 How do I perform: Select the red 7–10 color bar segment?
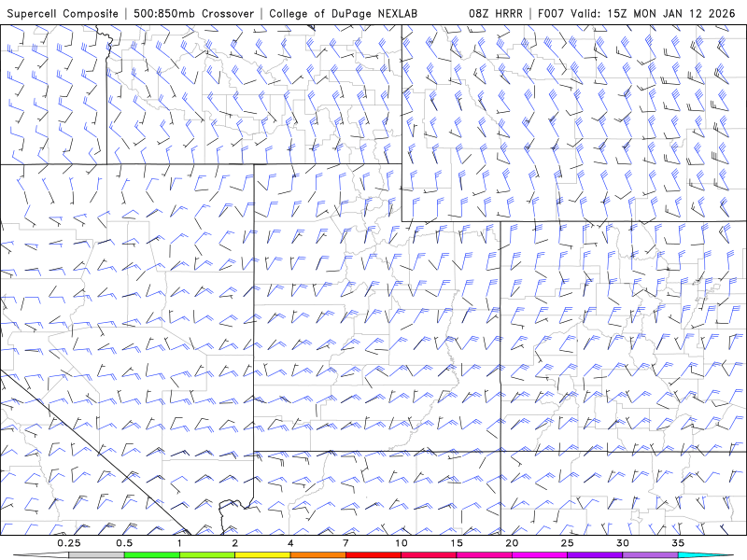tap(373, 555)
